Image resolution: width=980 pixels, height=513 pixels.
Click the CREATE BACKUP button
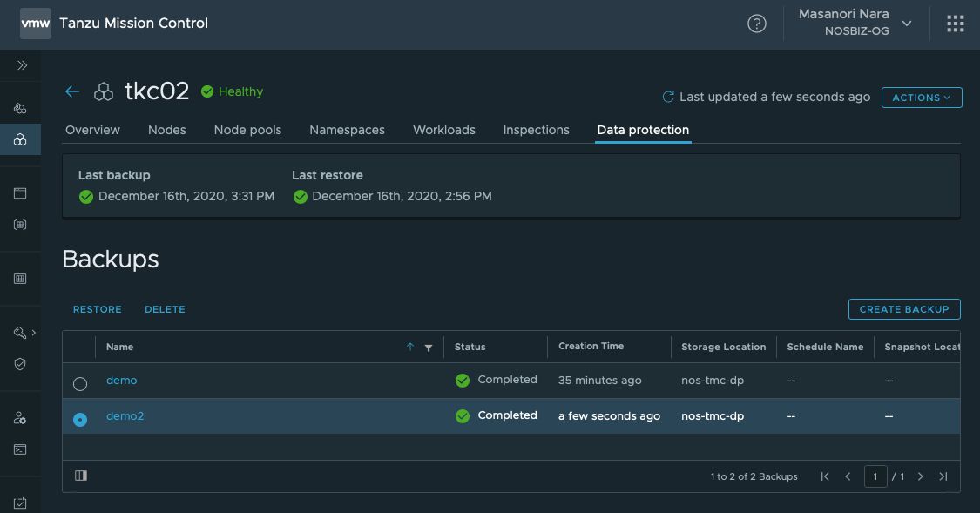pos(903,309)
